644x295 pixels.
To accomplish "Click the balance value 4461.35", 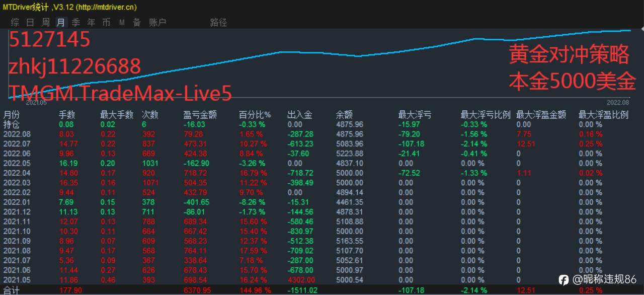I will [x=350, y=202].
